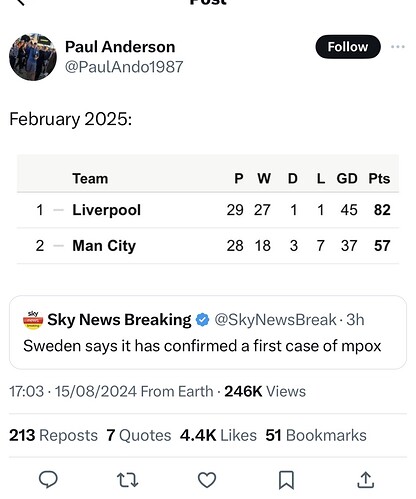This screenshot has width=416, height=499.
Task: Open Paul Anderson's profile picture
Action: pyautogui.click(x=33, y=57)
